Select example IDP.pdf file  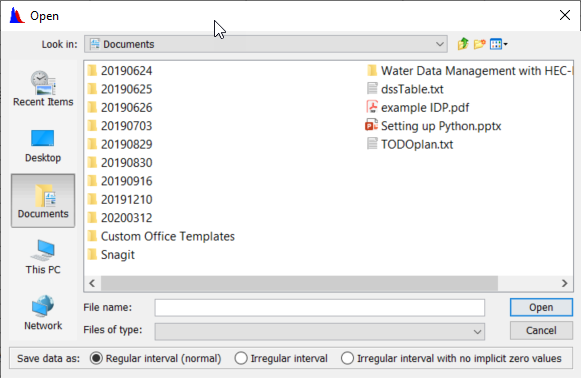[418, 107]
